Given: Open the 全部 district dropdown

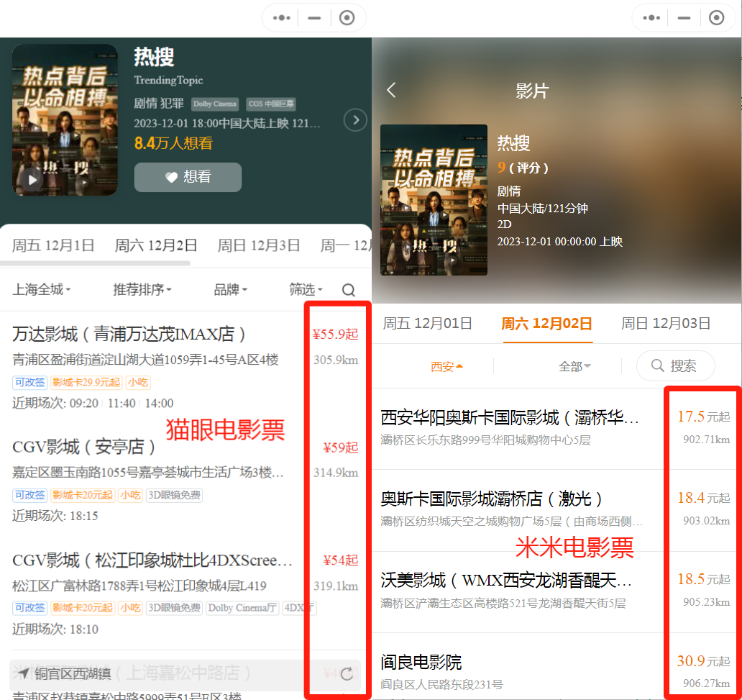Looking at the screenshot, I should [574, 366].
